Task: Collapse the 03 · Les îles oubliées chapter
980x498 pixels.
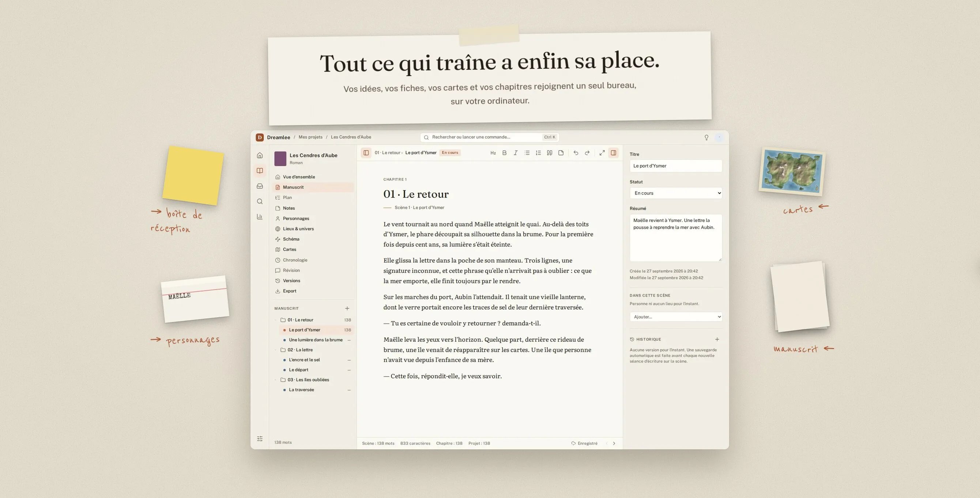Action: click(x=276, y=380)
